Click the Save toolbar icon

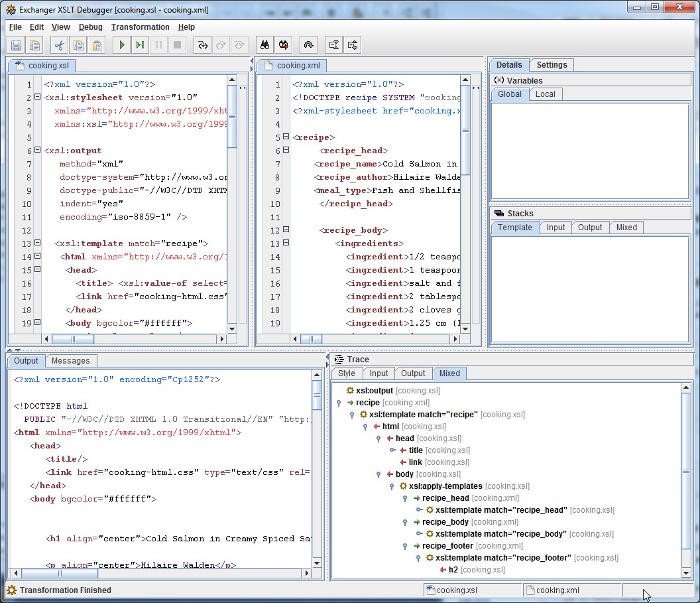16,45
